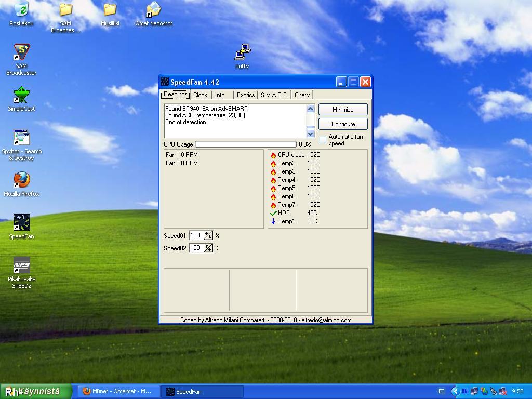Open the SpeedFan desktop shortcut

coord(21,223)
